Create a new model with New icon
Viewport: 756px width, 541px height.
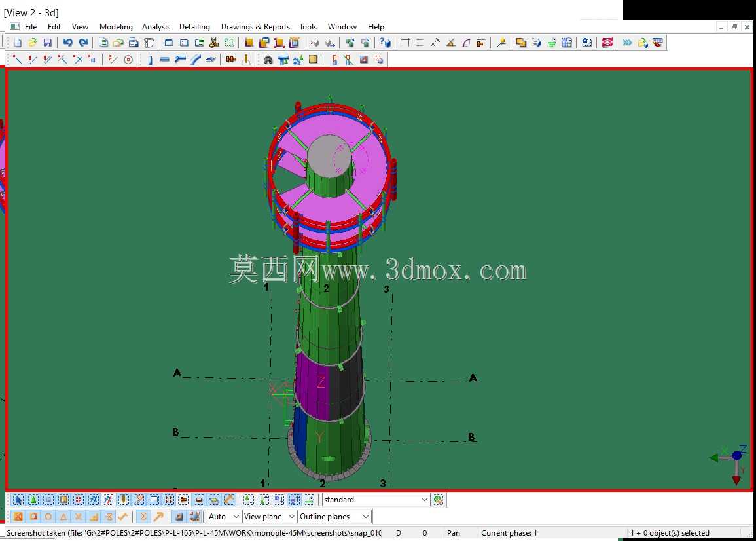pos(18,43)
